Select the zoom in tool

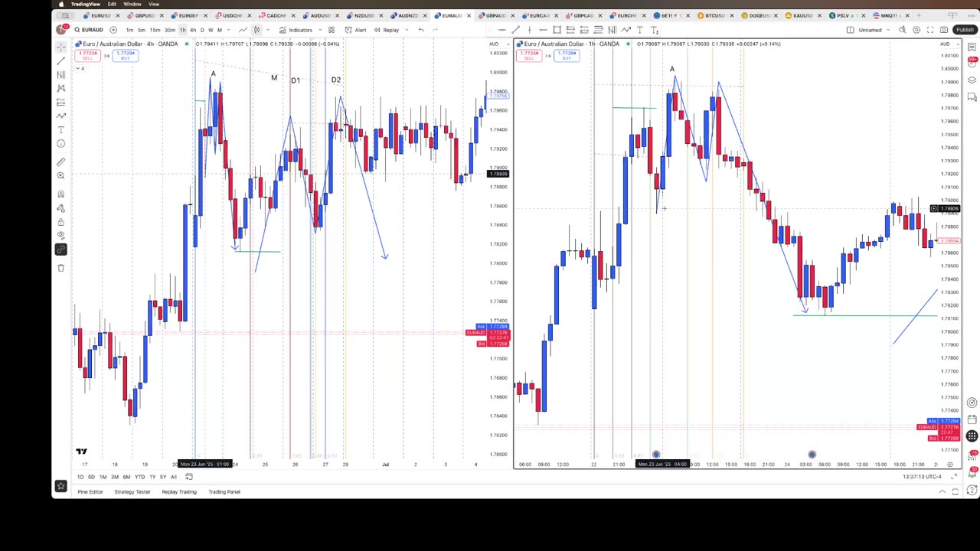tap(60, 175)
